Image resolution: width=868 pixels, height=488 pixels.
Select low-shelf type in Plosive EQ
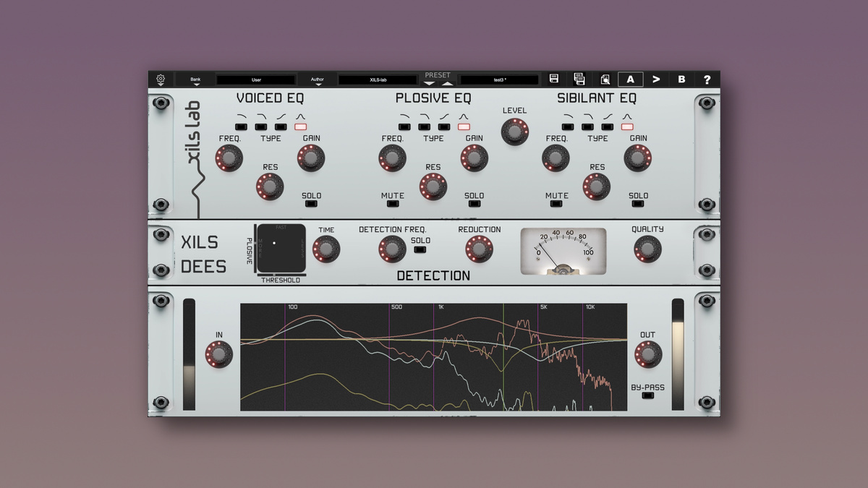click(x=405, y=127)
